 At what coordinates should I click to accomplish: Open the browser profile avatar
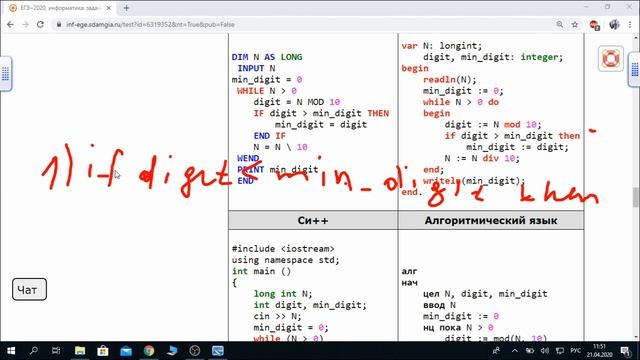[x=614, y=24]
